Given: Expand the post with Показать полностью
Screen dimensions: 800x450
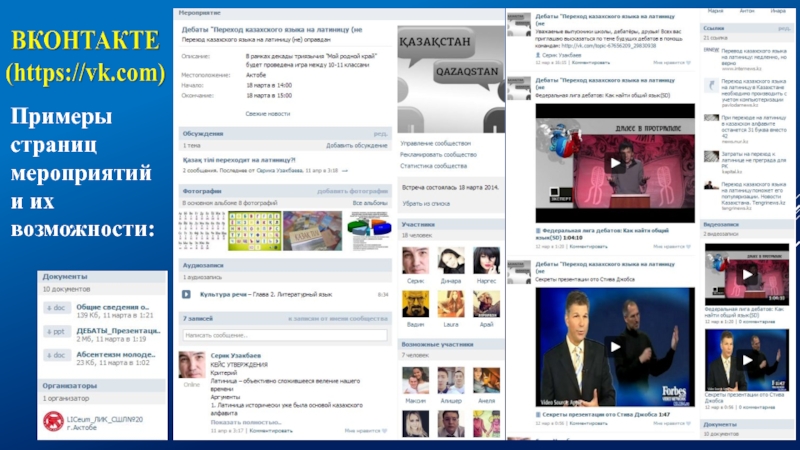Looking at the screenshot, I should (246, 422).
